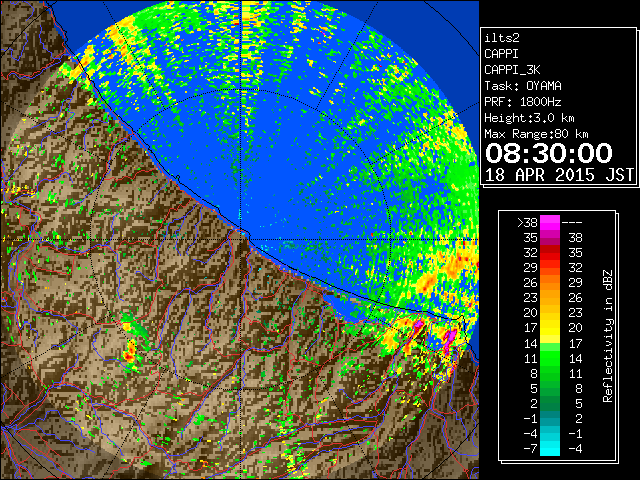Select the purple 35–38 dBZ color band

[x=550, y=238]
